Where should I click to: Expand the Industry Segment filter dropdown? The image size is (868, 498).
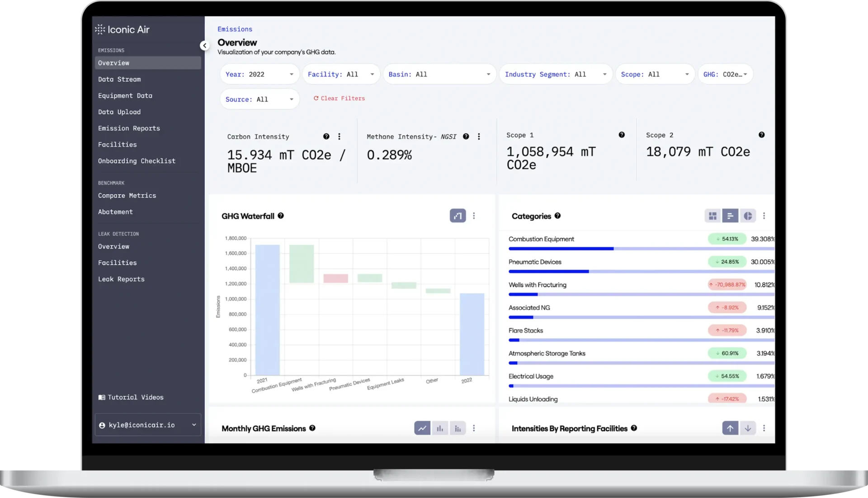tap(556, 75)
